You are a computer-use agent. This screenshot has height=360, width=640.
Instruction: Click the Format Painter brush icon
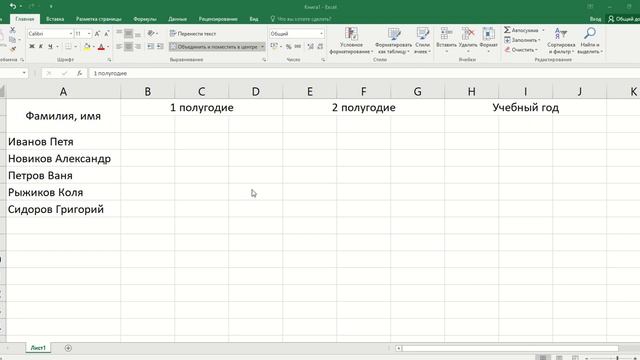pyautogui.click(x=12, y=49)
